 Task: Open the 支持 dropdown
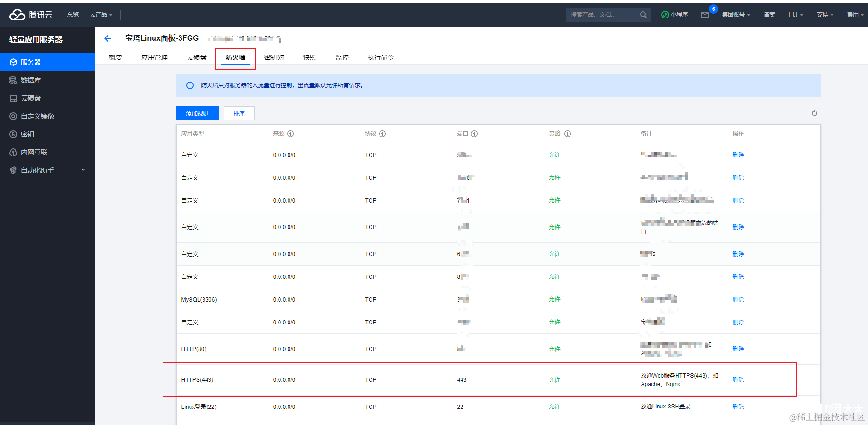pyautogui.click(x=825, y=15)
